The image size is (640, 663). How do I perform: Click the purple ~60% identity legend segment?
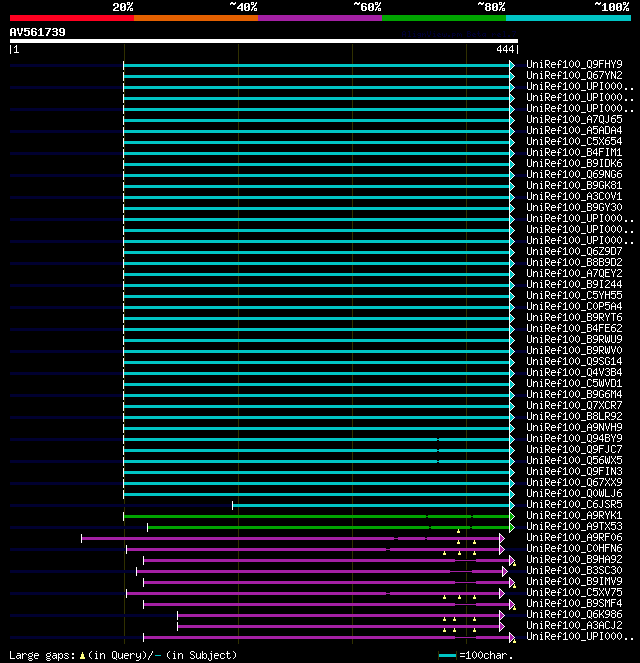(320, 18)
